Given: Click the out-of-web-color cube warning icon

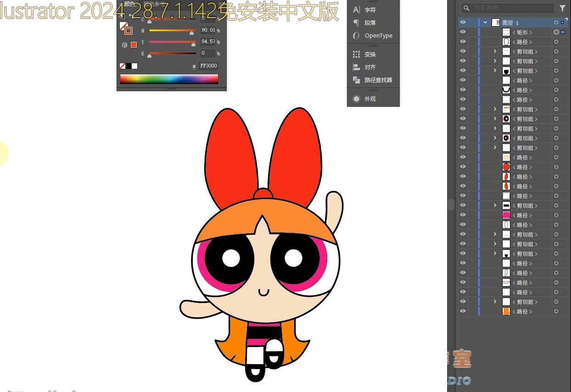Looking at the screenshot, I should [x=124, y=44].
